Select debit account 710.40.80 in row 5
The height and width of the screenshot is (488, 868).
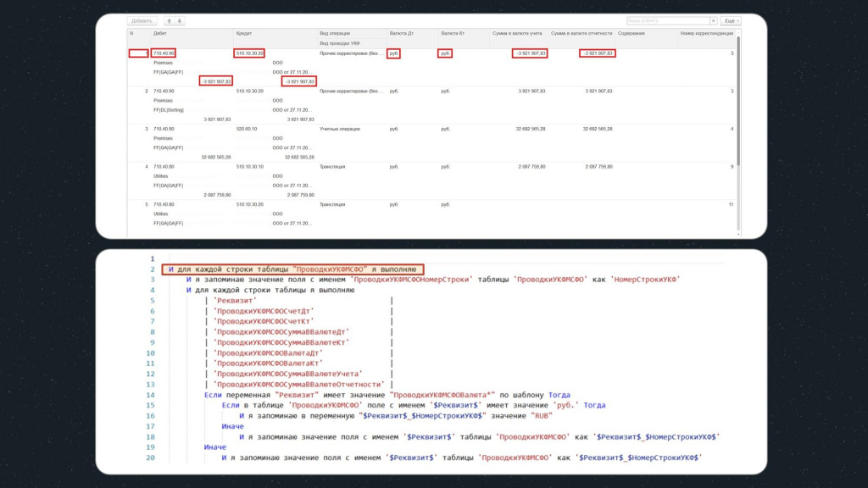(x=164, y=204)
